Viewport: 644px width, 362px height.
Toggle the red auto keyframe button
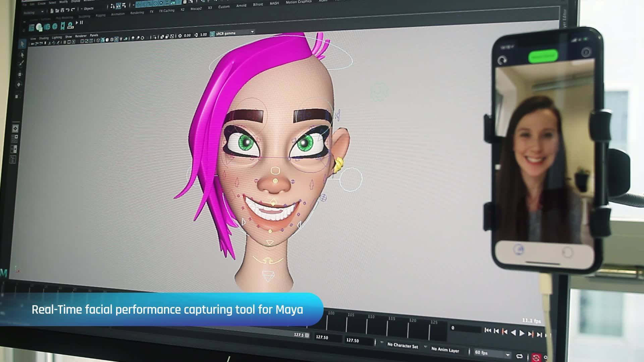[536, 358]
